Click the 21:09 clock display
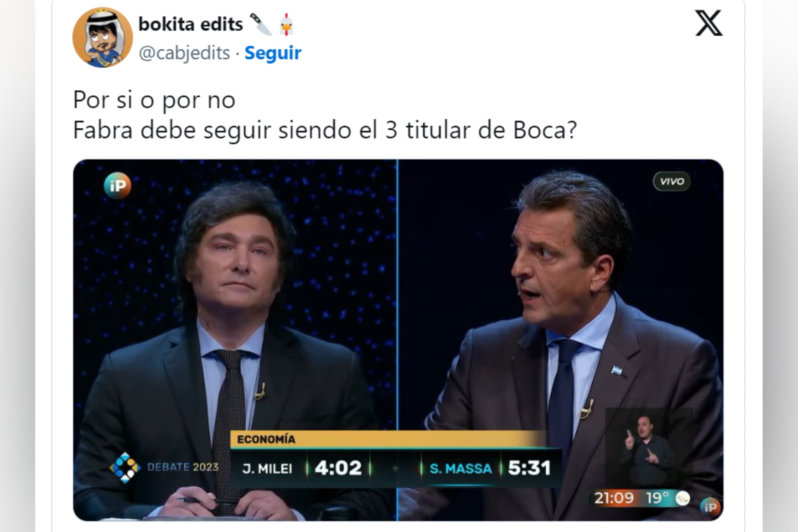This screenshot has height=532, width=798. click(x=614, y=498)
